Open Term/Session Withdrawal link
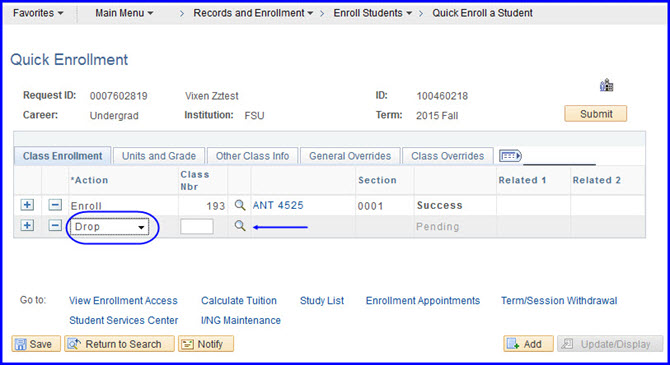Image resolution: width=670 pixels, height=365 pixels. (559, 300)
